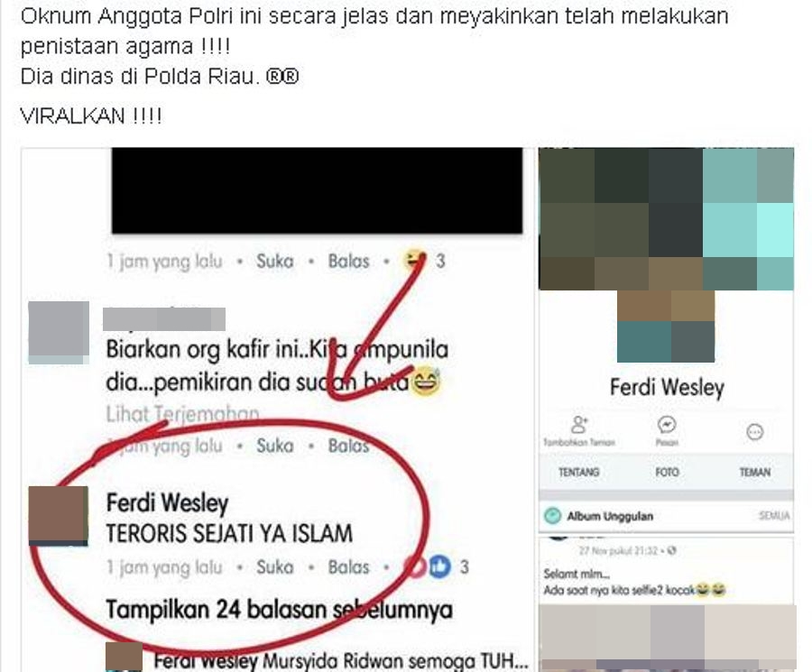This screenshot has height=672, width=812.
Task: Click the globe privacy icon on the 27 Nov post
Action: pos(671,550)
